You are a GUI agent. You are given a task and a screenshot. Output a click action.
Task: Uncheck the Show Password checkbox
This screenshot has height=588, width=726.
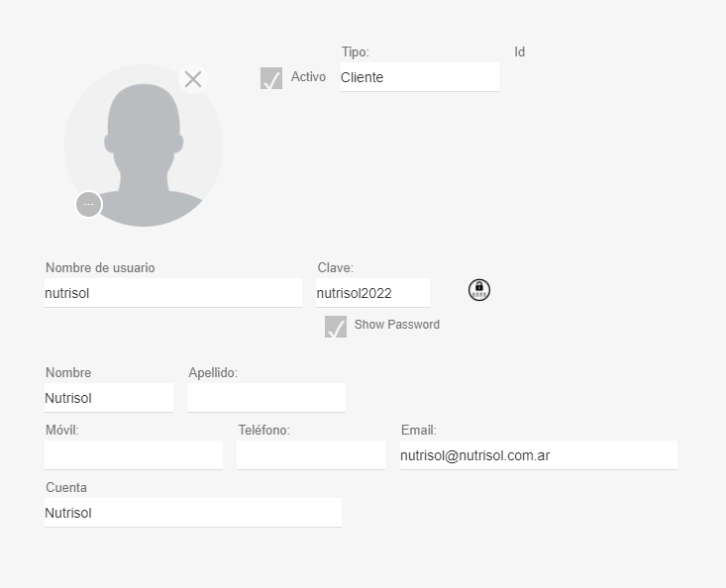pos(335,326)
